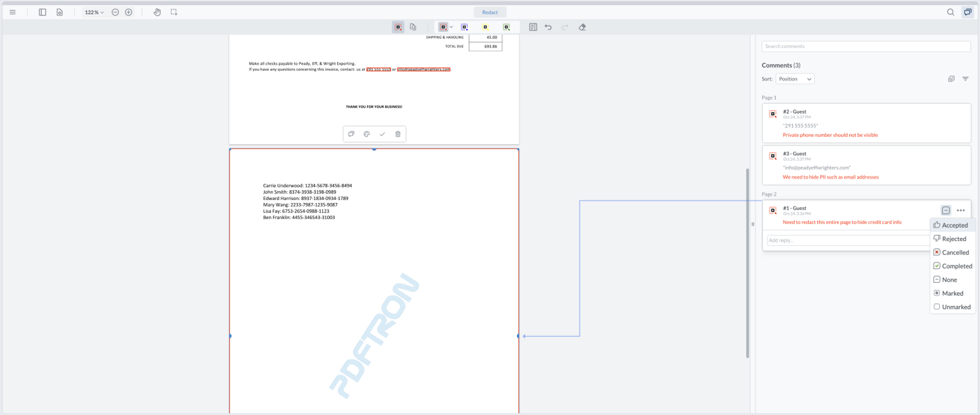Toggle the comments panel icon
Screen dimensions: 980x415
point(967,12)
